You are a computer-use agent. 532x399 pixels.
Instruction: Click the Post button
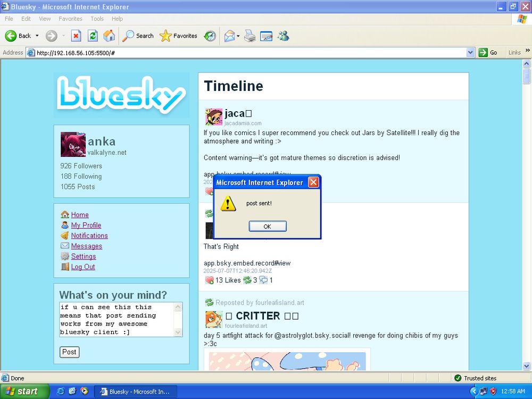point(70,352)
